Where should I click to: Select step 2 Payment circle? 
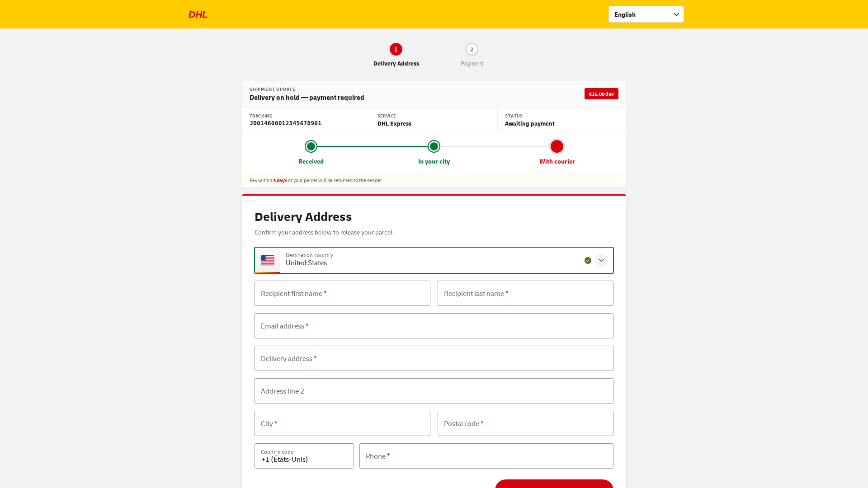472,49
